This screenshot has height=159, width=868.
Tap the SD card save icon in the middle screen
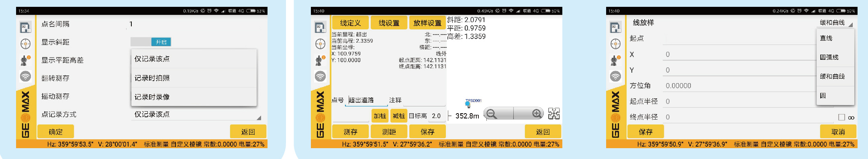320,27
